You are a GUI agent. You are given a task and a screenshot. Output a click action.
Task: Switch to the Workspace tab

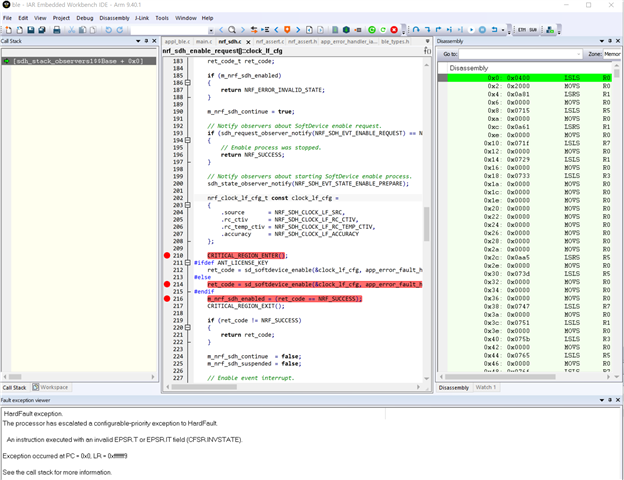51,387
